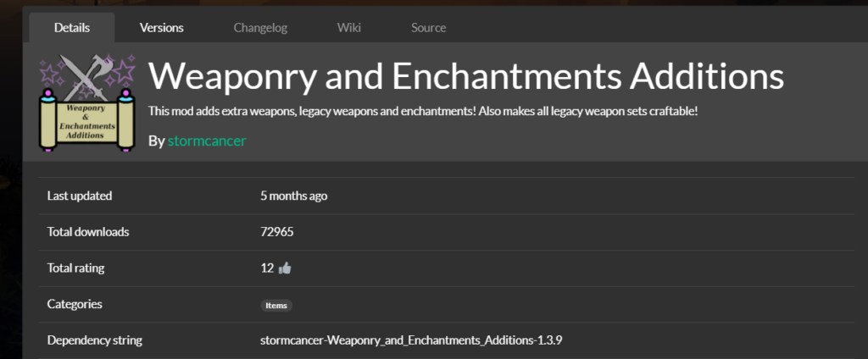This screenshot has width=868, height=359.
Task: Click the mod description sentence
Action: (x=423, y=111)
